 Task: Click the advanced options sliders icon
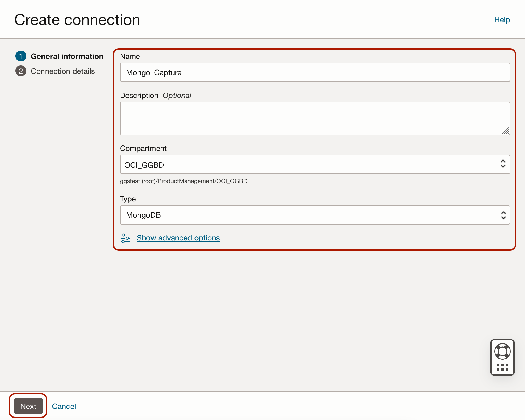(125, 238)
